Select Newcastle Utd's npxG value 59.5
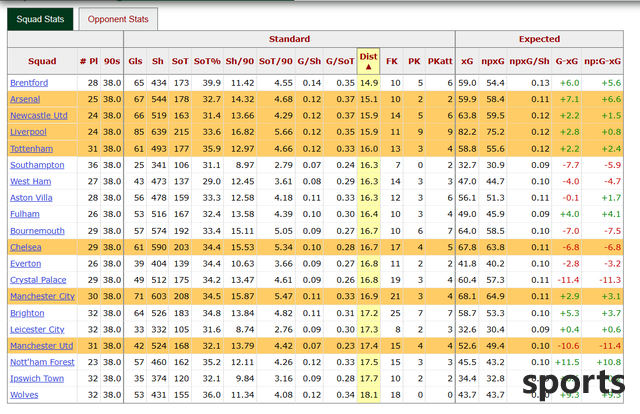Image resolution: width=640 pixels, height=414 pixels. [495, 116]
